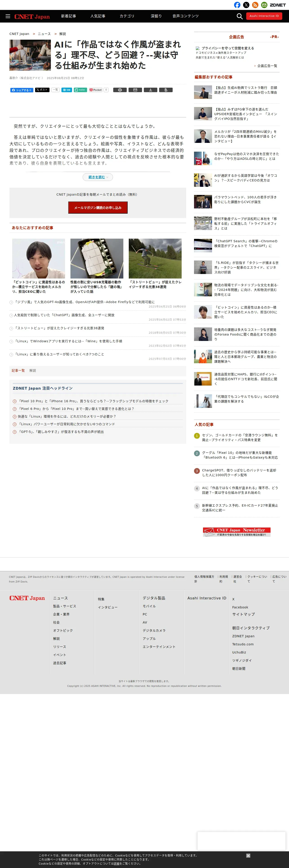
Task: Open 過去記事 footer link
Action: (60, 663)
